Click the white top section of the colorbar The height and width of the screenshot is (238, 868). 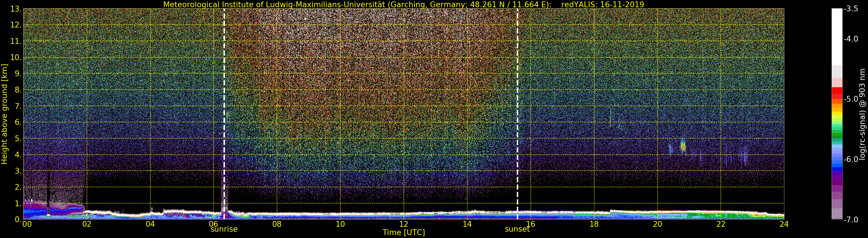[837, 37]
